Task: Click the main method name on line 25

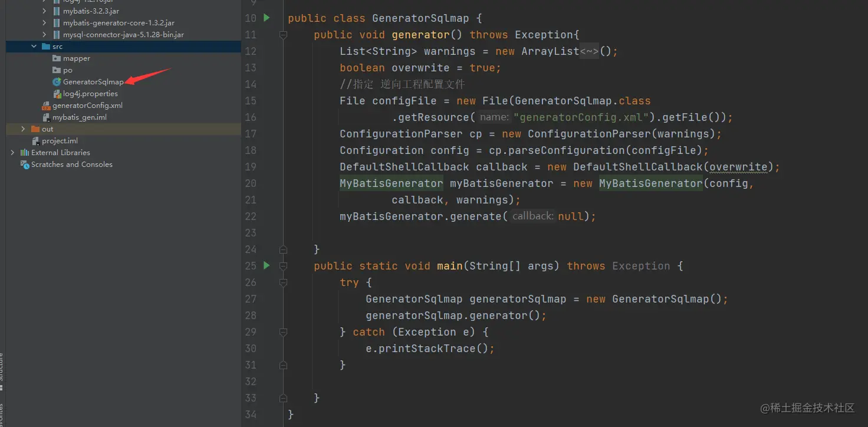Action: pos(450,266)
